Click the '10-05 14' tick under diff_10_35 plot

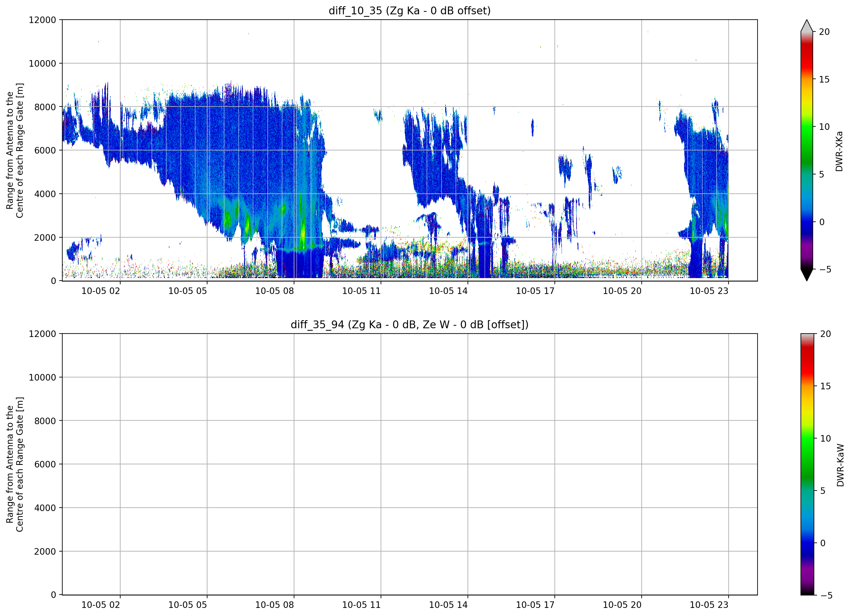(x=448, y=291)
